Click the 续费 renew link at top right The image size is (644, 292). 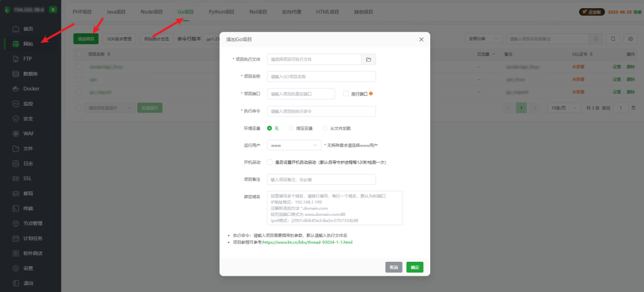[637, 12]
